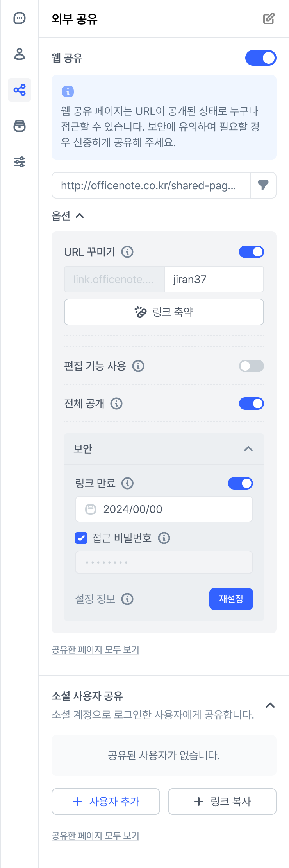Open the user profile sidebar icon
The image size is (289, 868).
20,54
